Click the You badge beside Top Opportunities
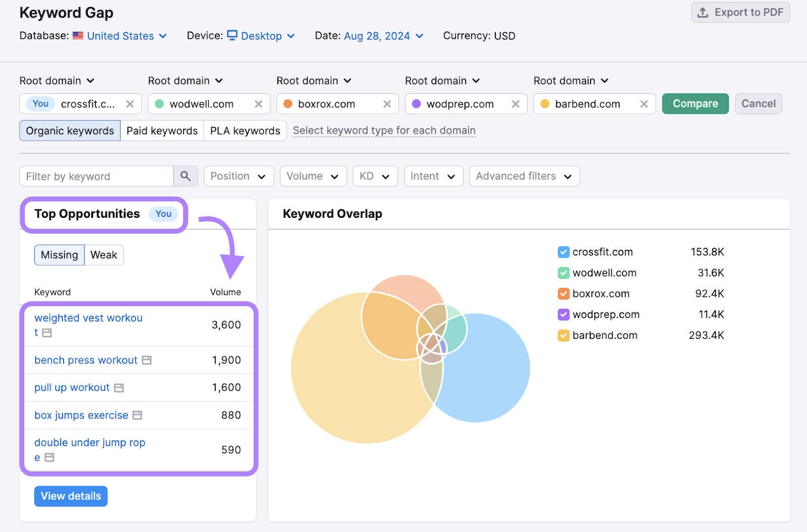The height and width of the screenshot is (532, 807). point(163,214)
